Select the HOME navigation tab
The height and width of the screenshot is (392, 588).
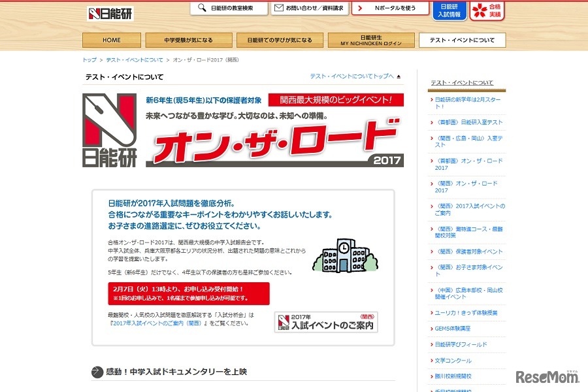[112, 40]
